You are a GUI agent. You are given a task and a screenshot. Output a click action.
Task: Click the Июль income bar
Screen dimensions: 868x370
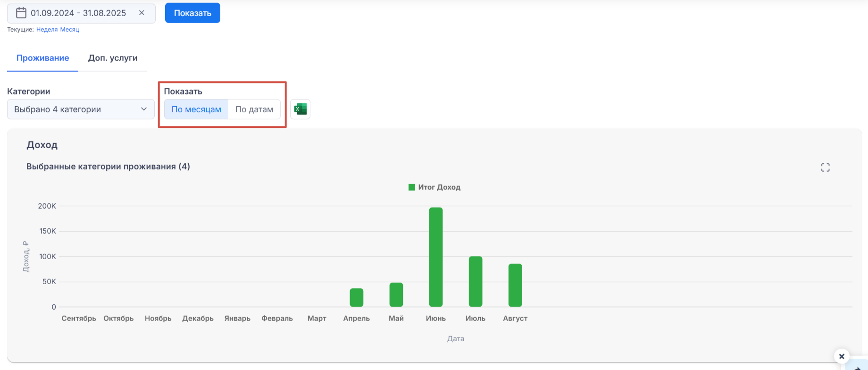(x=476, y=282)
